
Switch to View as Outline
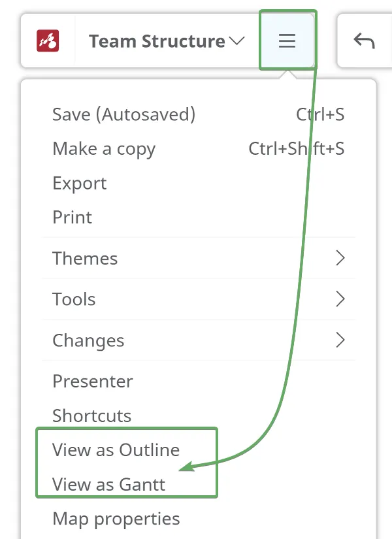coord(116,449)
